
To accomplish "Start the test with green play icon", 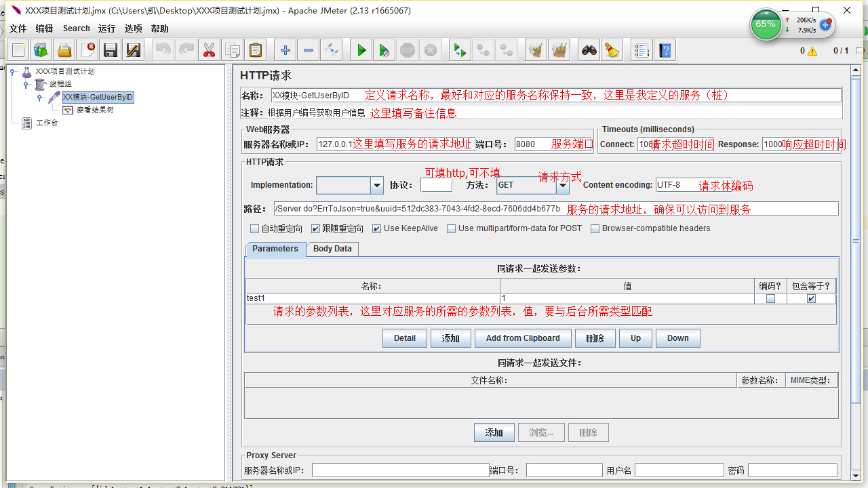I will (x=361, y=50).
